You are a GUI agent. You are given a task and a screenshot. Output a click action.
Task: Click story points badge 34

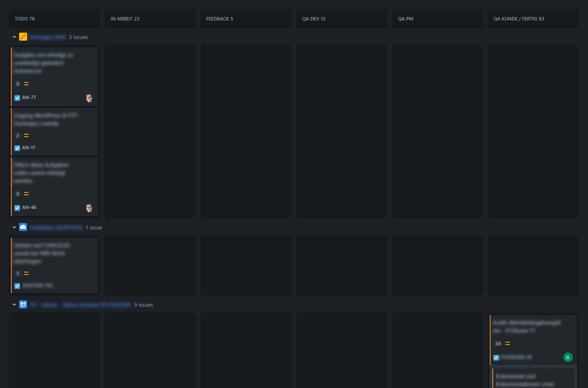[x=498, y=343]
